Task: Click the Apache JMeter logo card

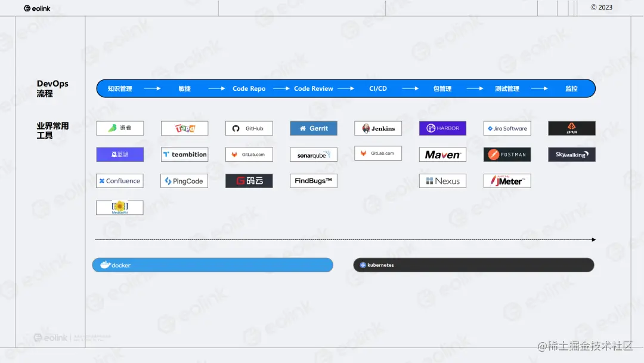Action: point(507,181)
